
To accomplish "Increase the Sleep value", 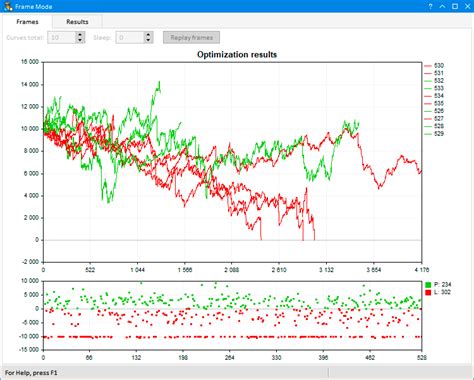I will coord(149,35).
